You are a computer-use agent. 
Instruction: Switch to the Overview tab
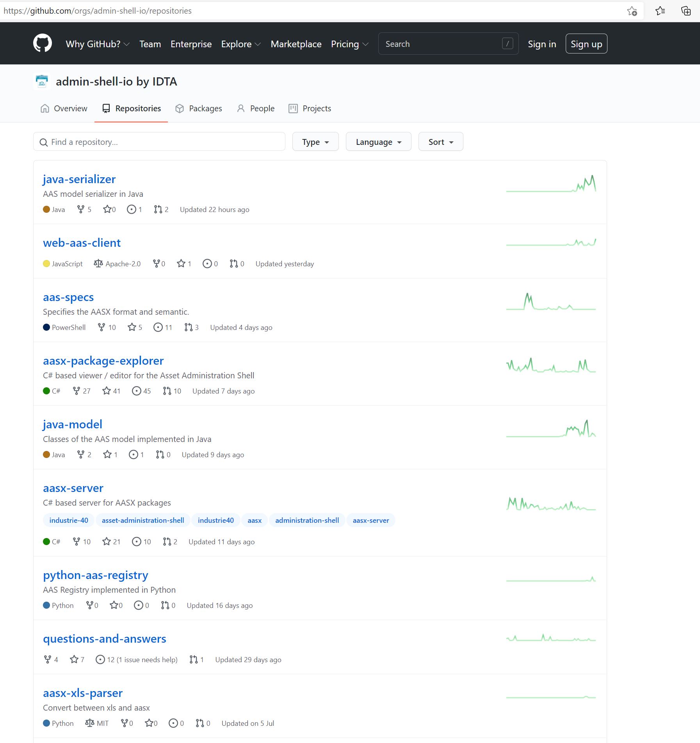[64, 109]
